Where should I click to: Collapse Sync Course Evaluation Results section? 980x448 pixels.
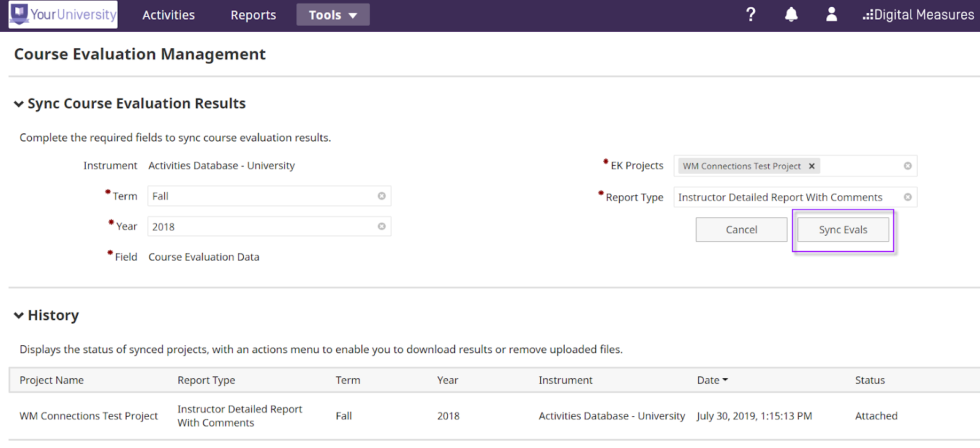tap(19, 104)
